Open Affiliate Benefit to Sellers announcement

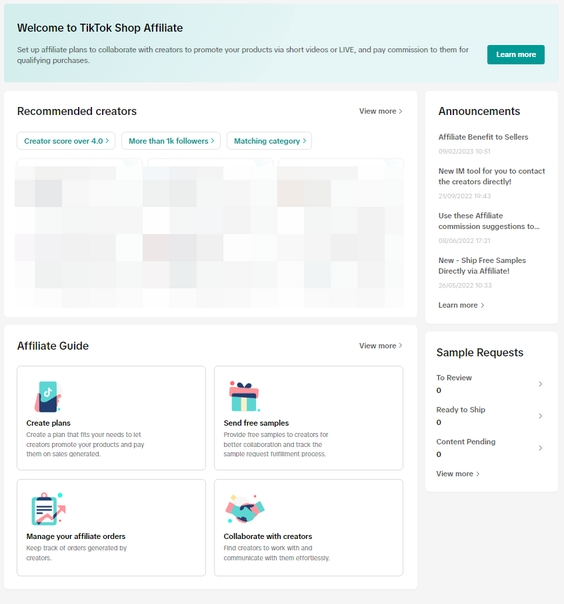483,137
